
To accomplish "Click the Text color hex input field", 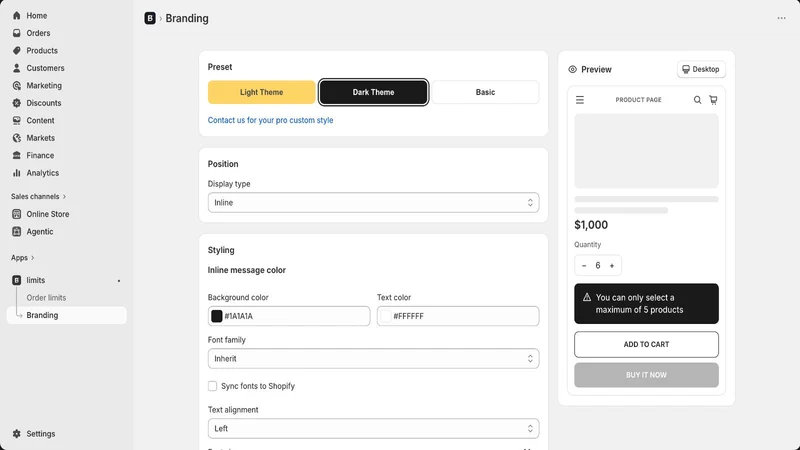I will pos(458,316).
